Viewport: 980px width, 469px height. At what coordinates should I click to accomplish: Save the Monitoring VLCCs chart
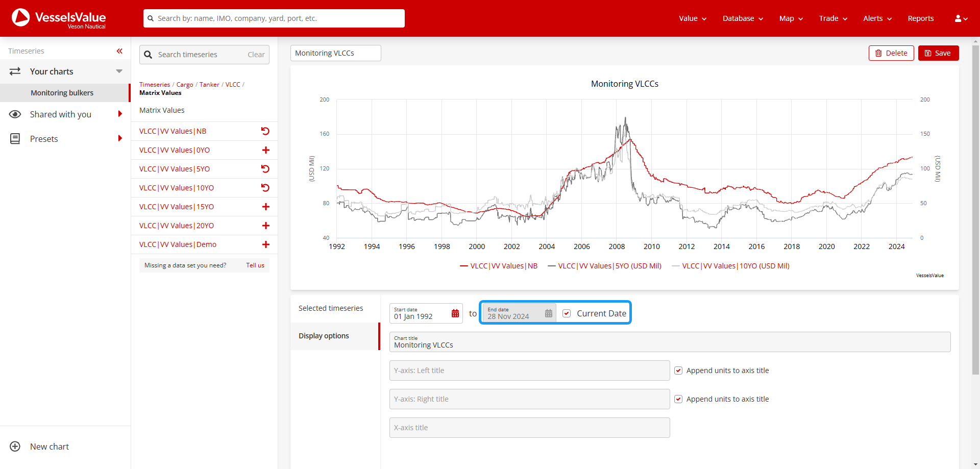pyautogui.click(x=938, y=53)
